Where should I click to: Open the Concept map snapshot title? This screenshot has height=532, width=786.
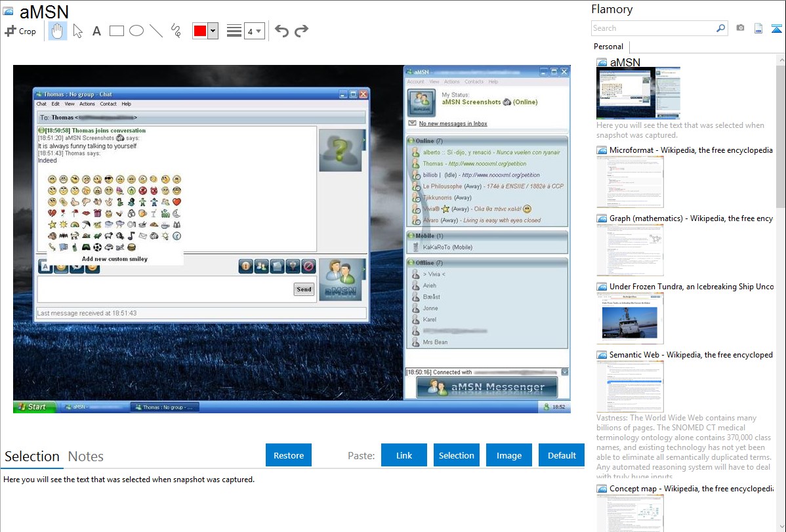point(692,488)
